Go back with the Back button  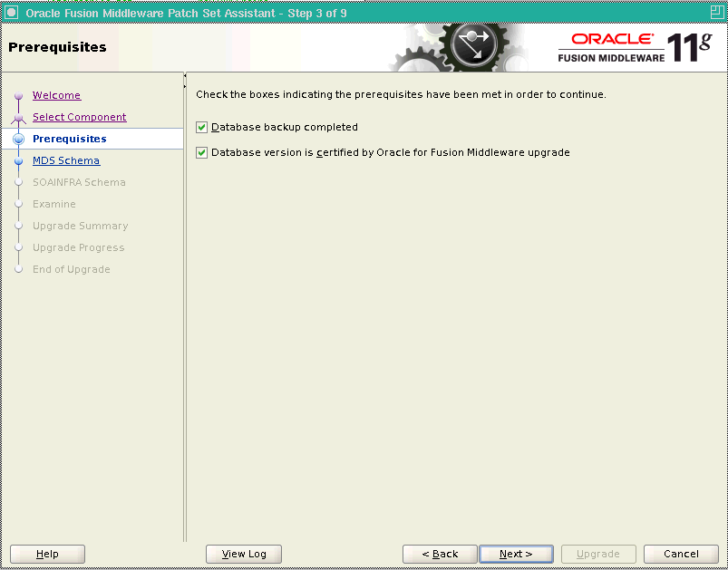(x=440, y=554)
